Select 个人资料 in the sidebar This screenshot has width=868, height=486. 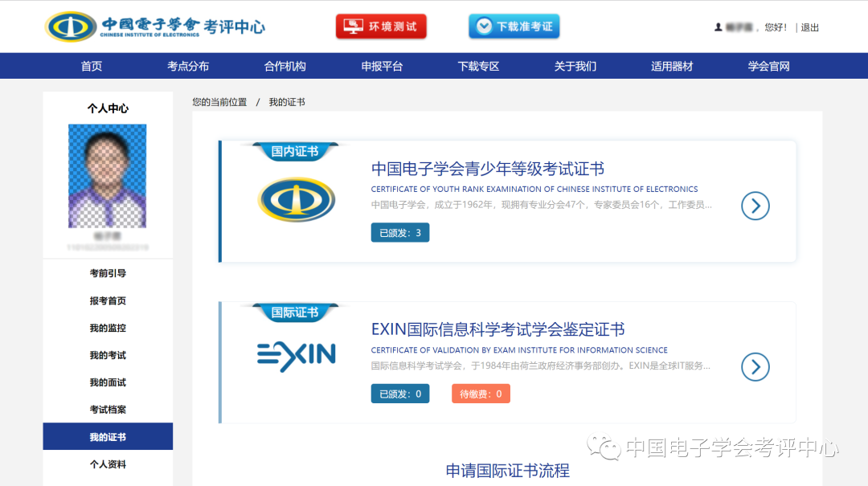[108, 464]
